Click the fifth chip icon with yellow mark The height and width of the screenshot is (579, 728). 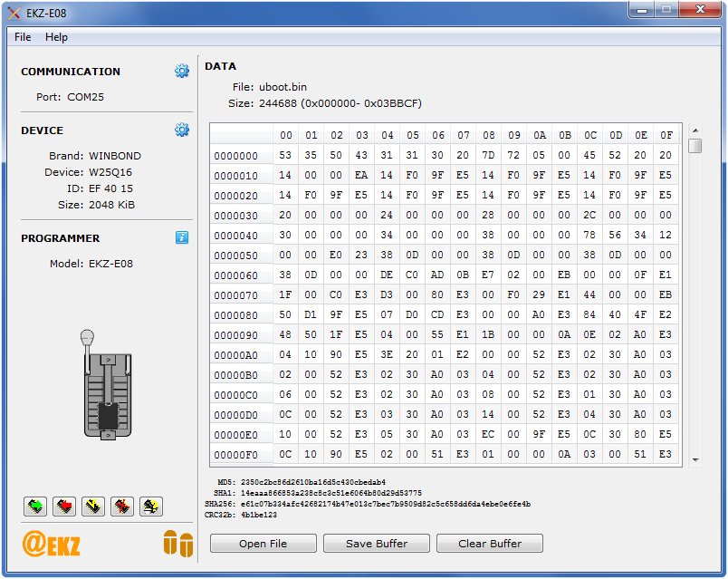(x=151, y=506)
